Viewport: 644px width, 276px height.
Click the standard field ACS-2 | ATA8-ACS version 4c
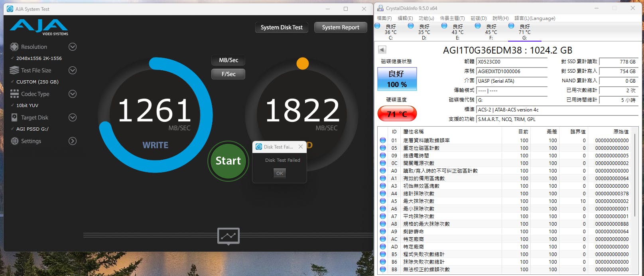pos(557,110)
